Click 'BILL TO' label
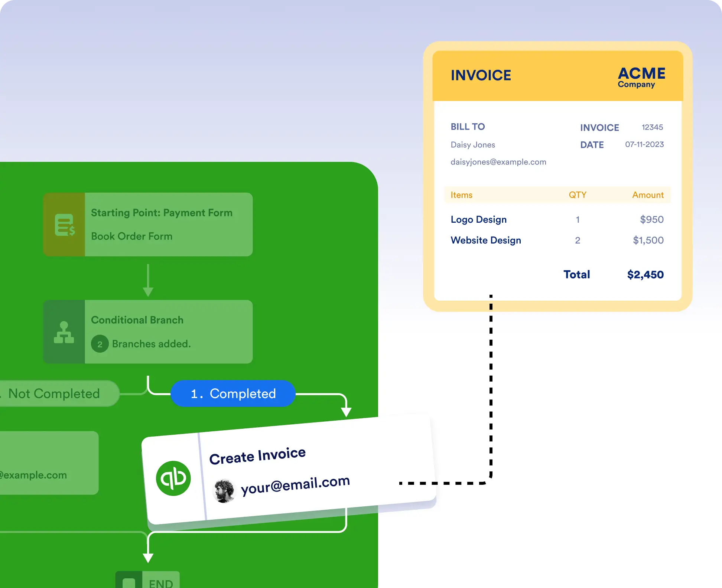722x588 pixels. (468, 127)
